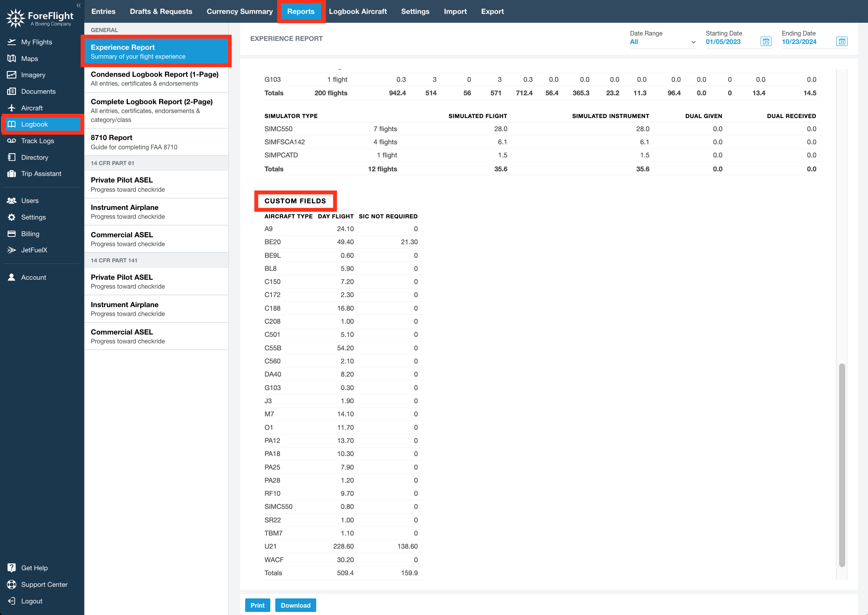Screen dimensions: 868x615
Task: Open Part 141 Commercial ASEL report
Action: (x=156, y=336)
